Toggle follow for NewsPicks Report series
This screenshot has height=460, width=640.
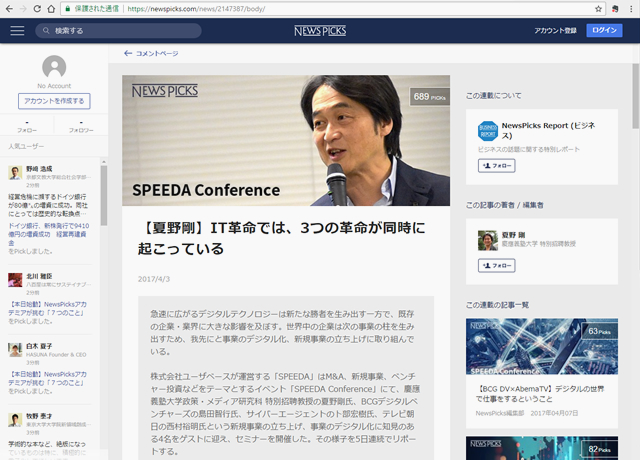tap(497, 165)
